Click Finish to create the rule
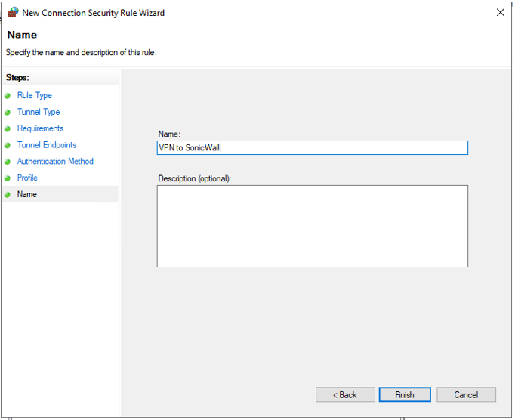This screenshot has width=515, height=420. (405, 394)
